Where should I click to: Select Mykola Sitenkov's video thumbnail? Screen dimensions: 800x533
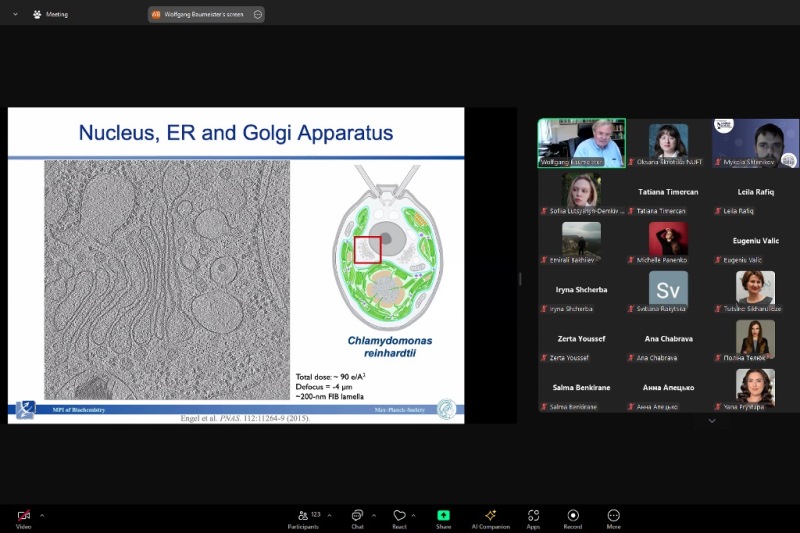pos(755,143)
